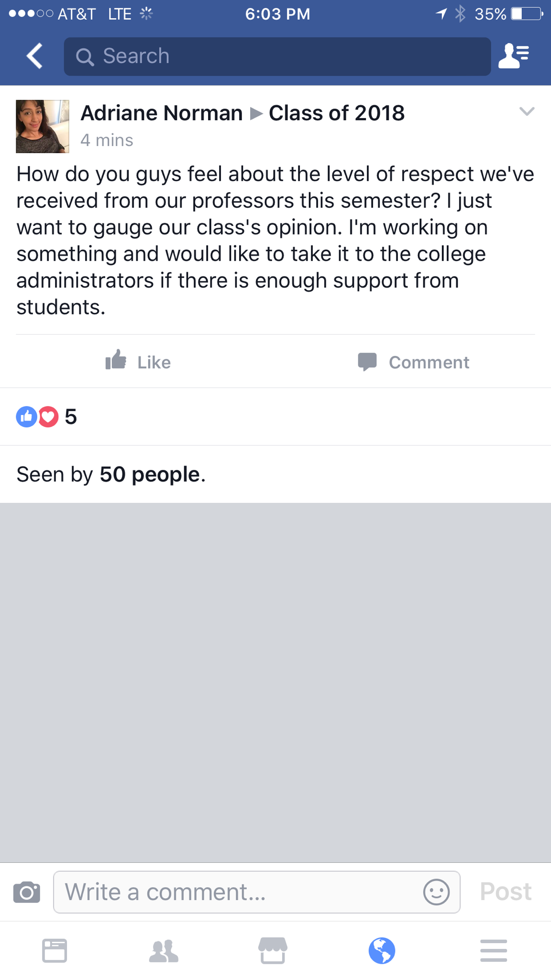Switch to the Friends tab icon

164,950
